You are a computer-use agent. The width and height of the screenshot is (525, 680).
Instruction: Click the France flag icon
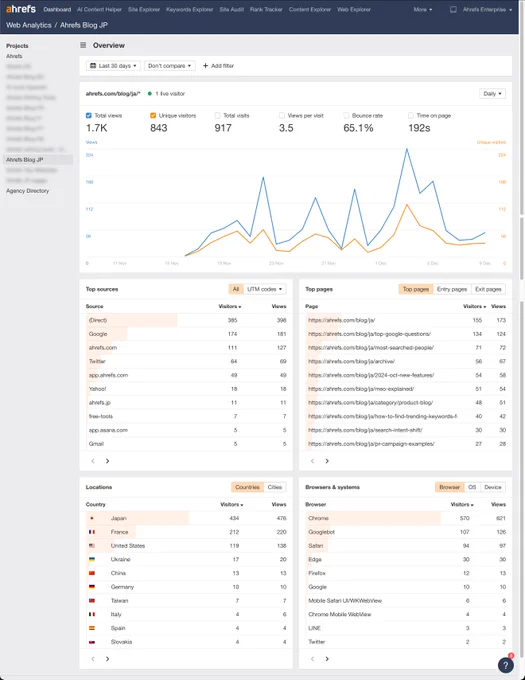pyautogui.click(x=92, y=532)
